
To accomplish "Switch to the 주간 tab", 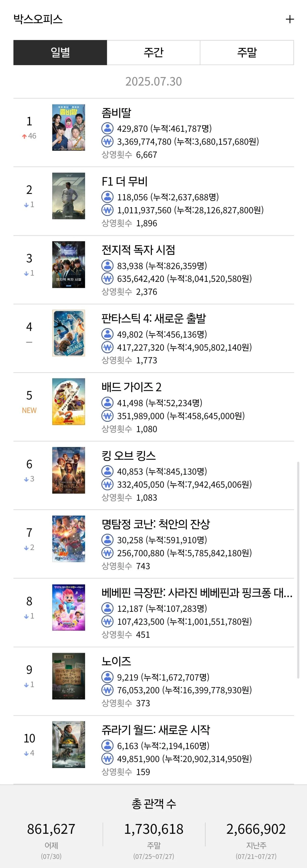I will 153,53.
